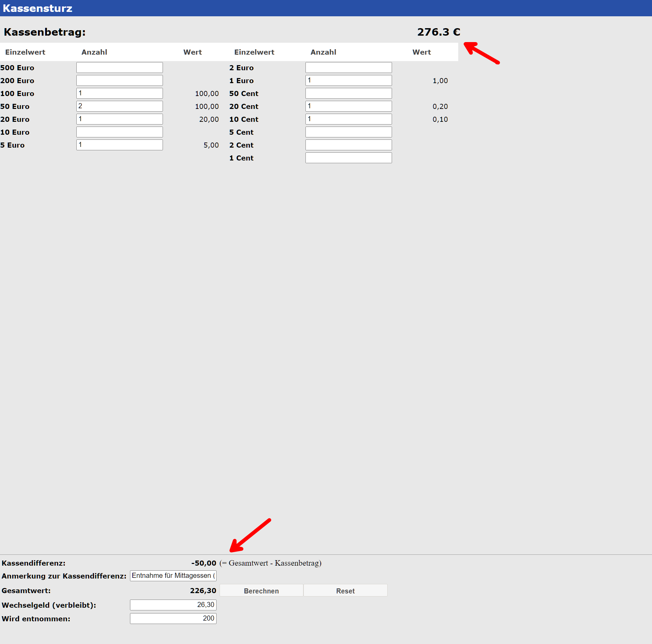Edit the 20 Euro Anzahl field
The image size is (652, 644).
pyautogui.click(x=119, y=119)
